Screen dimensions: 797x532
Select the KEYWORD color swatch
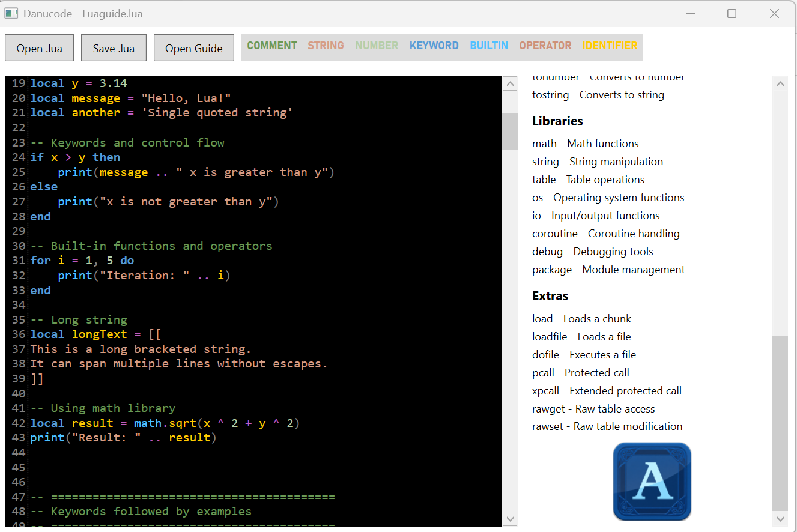tap(434, 45)
